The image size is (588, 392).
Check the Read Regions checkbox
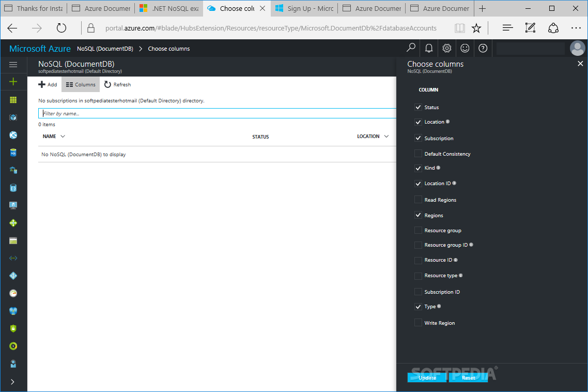click(418, 200)
